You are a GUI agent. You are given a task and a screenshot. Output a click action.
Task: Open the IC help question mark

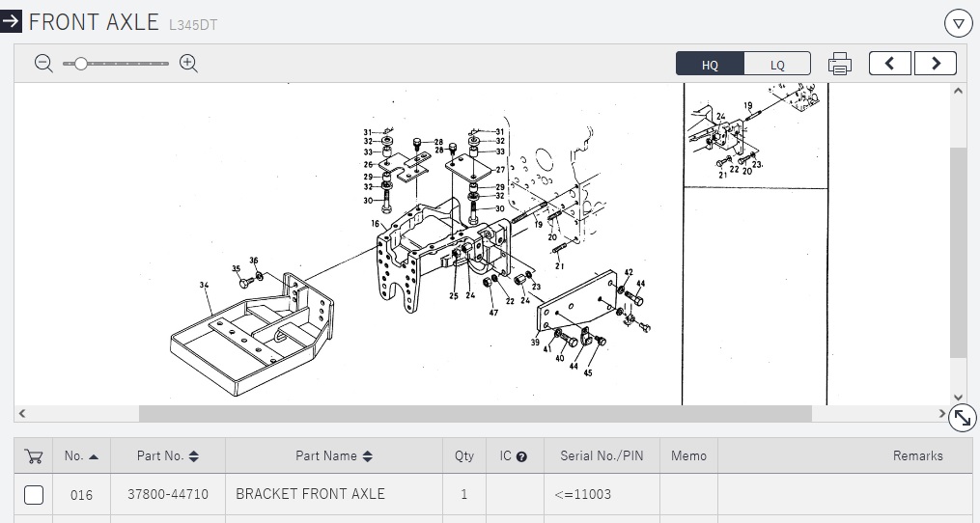pos(521,456)
